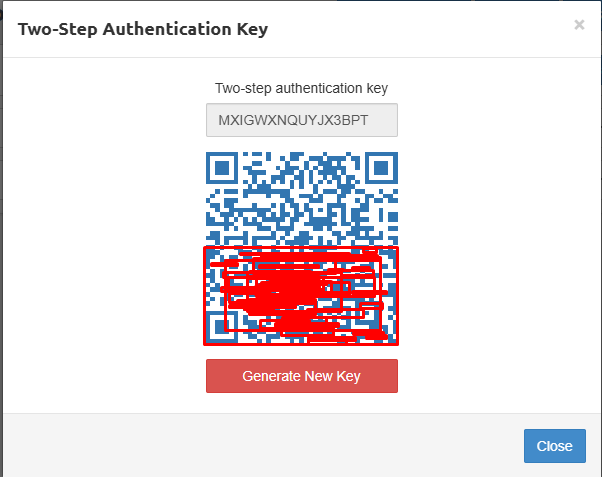The width and height of the screenshot is (602, 477).
Task: Click the "Two-step authentication key" field label
Action: (x=301, y=88)
